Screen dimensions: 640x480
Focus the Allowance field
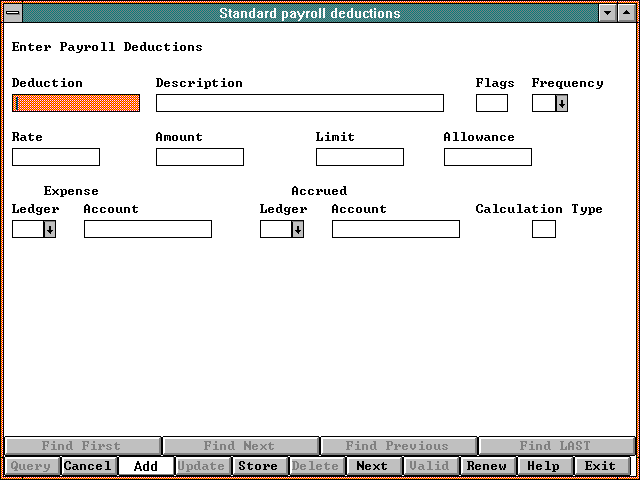[488, 157]
